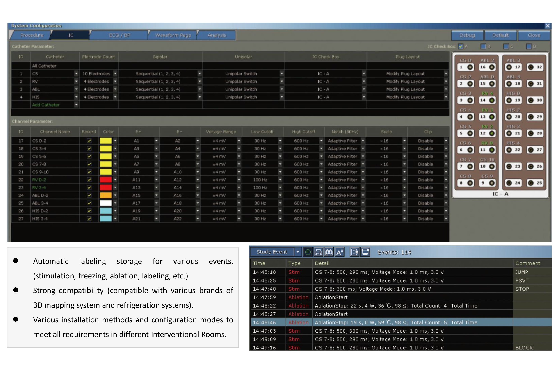This screenshot has width=559, height=392.
Task: Click the printer icon in Study Event toolbar
Action: click(x=318, y=252)
